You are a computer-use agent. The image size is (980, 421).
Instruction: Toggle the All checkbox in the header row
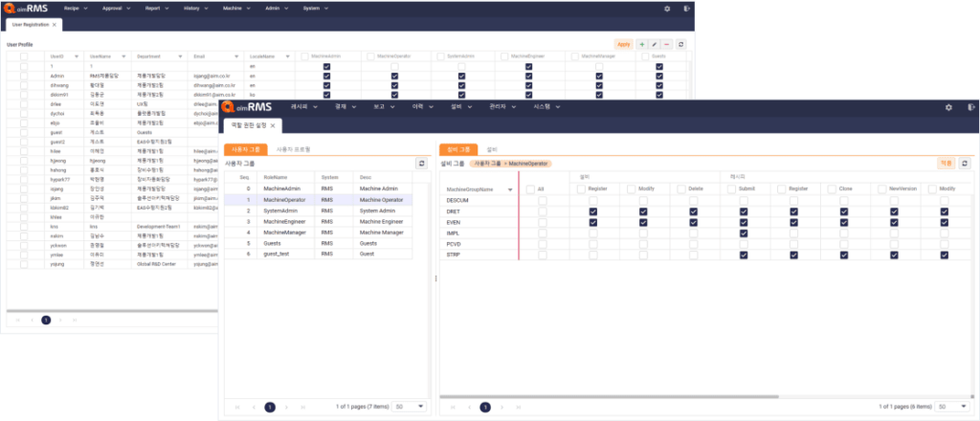pyautogui.click(x=531, y=189)
